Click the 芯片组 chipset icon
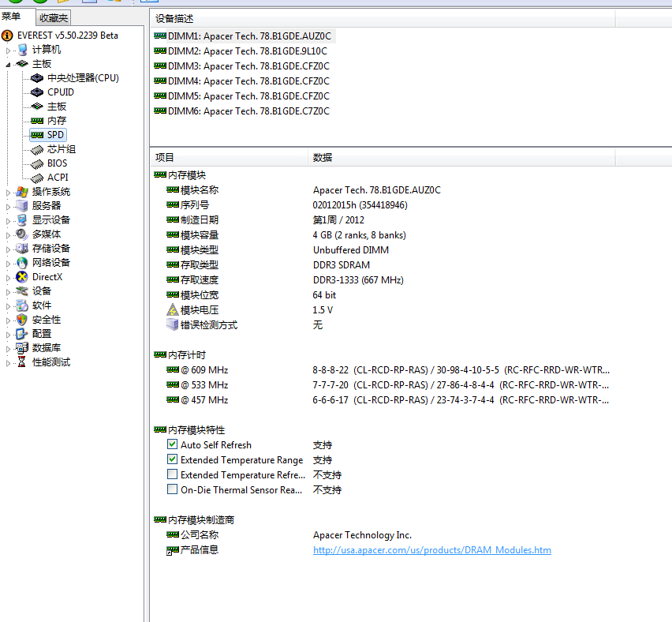 [37, 149]
